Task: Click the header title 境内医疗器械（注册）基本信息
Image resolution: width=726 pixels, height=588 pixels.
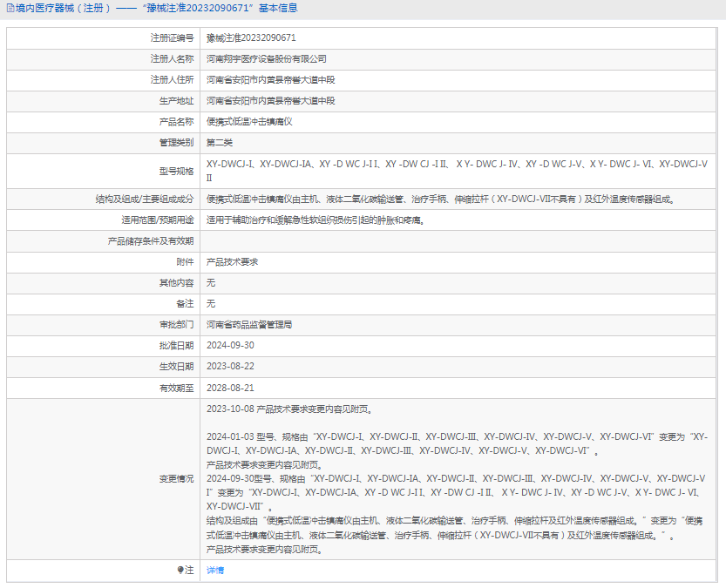Action: 157,9
